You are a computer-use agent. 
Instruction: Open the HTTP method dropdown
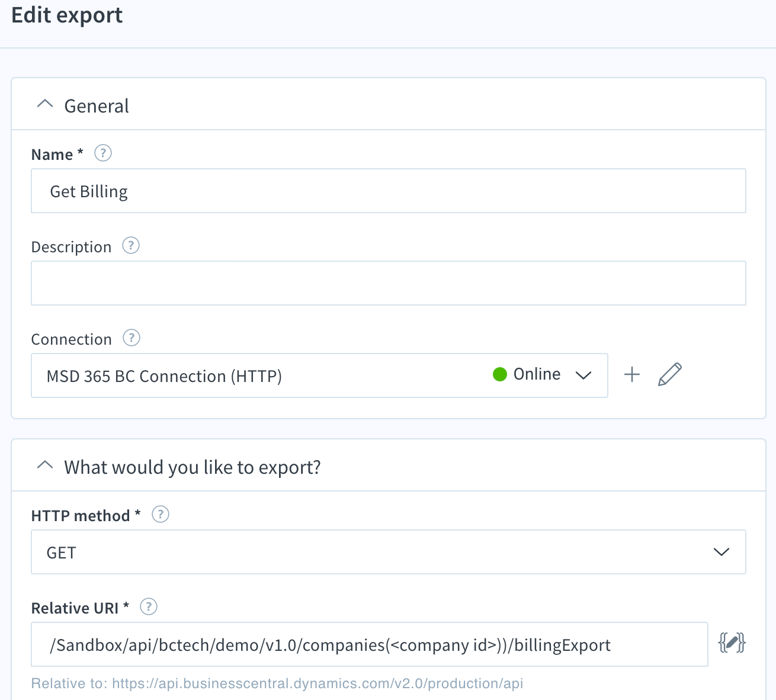pyautogui.click(x=388, y=552)
